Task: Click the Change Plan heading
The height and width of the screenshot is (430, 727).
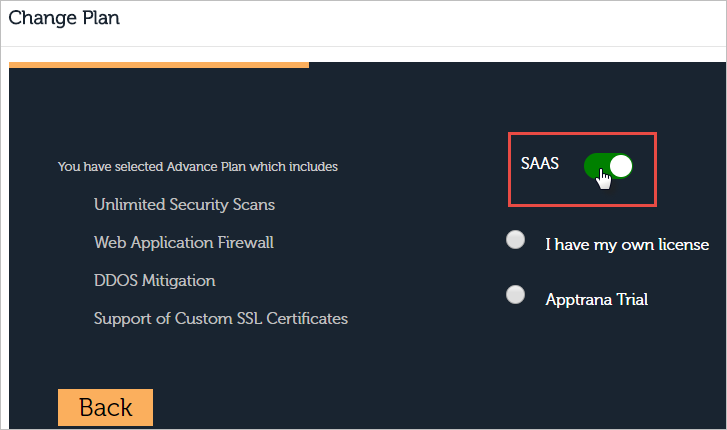Action: [64, 19]
